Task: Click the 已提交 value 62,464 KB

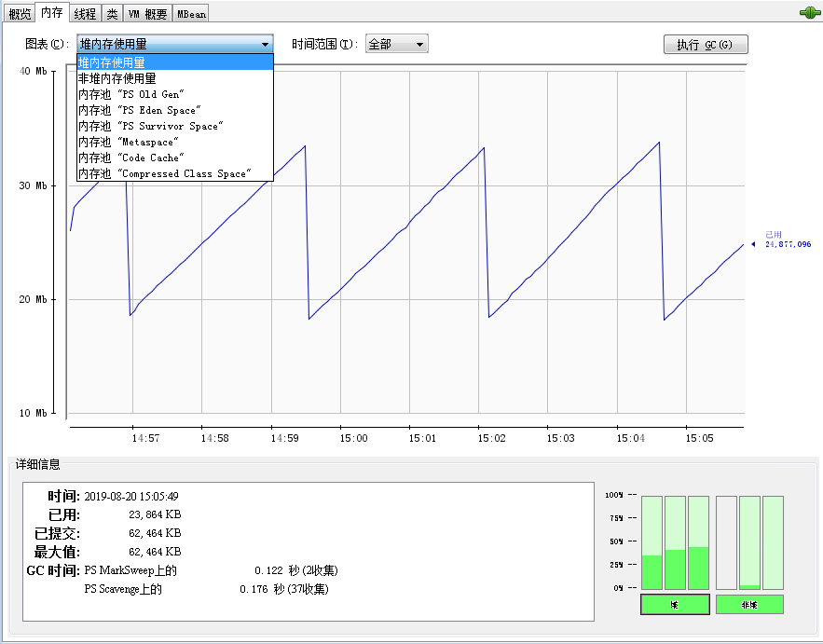Action: point(155,533)
